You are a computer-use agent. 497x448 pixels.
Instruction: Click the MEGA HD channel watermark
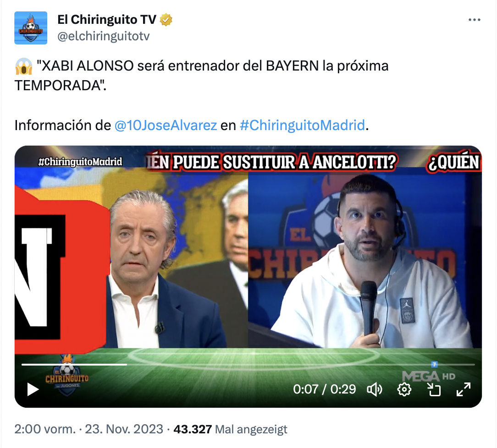pos(429,377)
